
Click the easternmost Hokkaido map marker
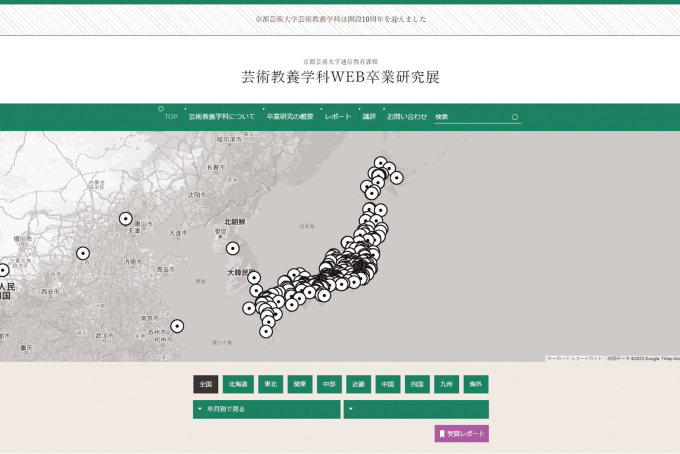[x=397, y=178]
